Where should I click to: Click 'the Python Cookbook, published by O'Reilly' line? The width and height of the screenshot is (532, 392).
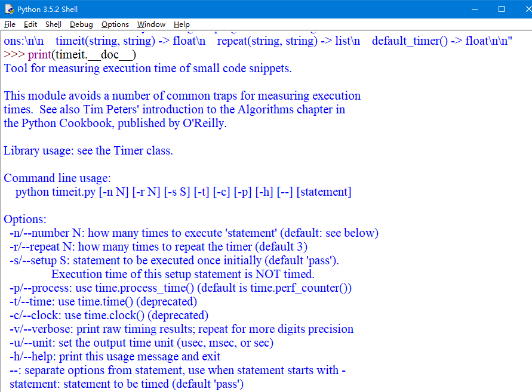[x=115, y=123]
